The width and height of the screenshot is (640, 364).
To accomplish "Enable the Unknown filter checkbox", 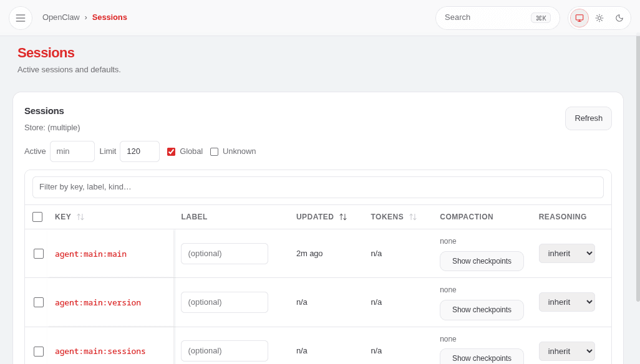I will [x=214, y=151].
